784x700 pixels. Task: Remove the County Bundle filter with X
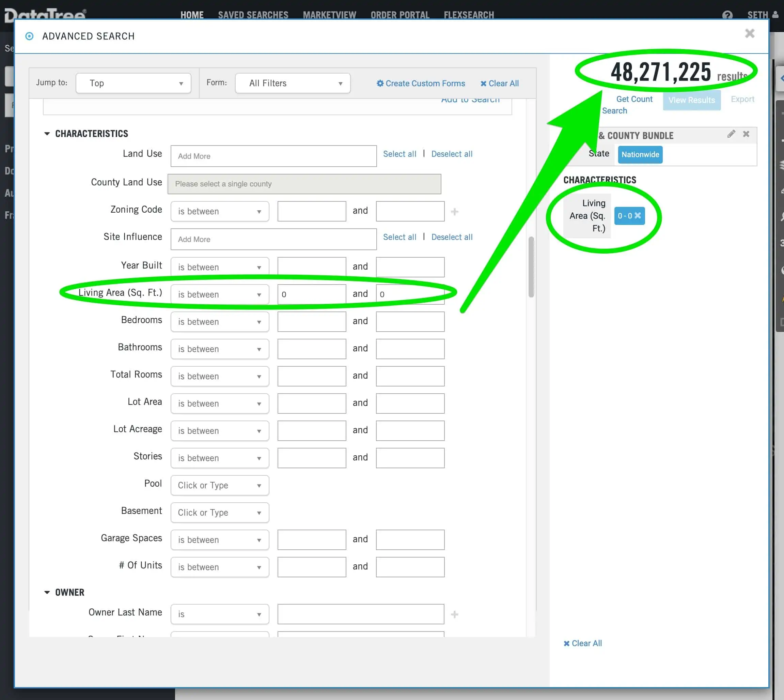click(x=746, y=134)
